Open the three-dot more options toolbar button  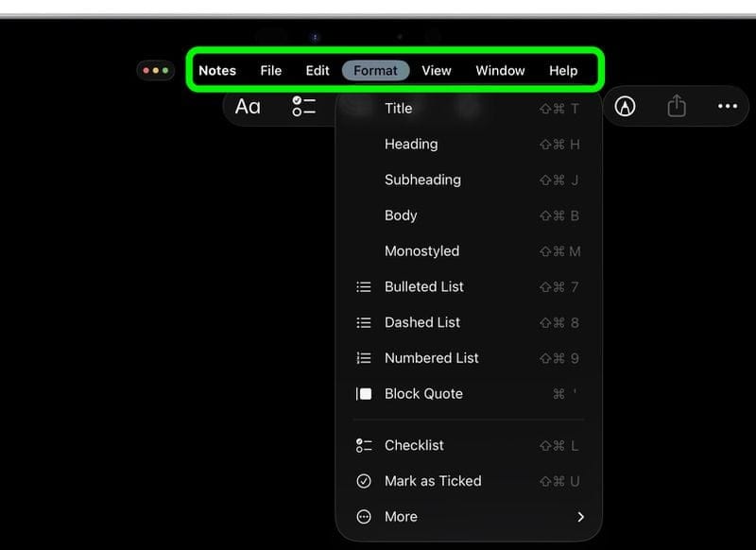(x=728, y=107)
